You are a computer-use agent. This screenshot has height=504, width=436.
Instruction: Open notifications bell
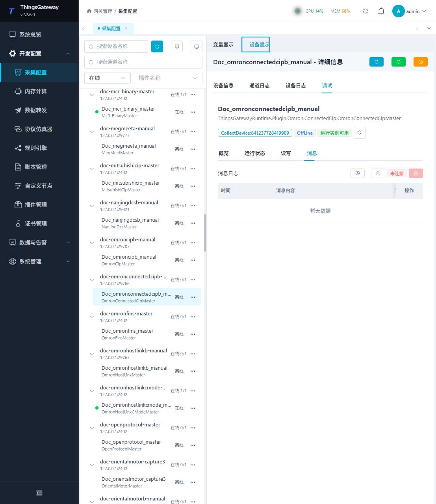[x=381, y=11]
